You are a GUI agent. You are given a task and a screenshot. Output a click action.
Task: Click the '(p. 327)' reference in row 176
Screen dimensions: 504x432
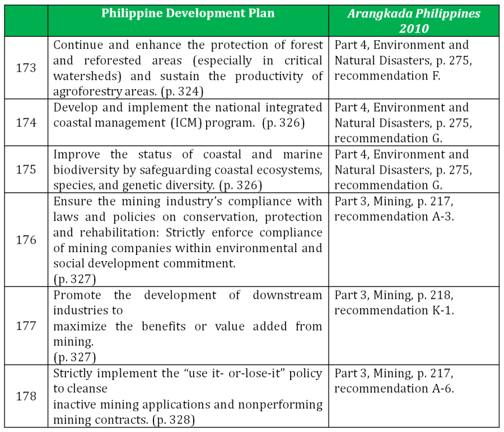pos(74,279)
